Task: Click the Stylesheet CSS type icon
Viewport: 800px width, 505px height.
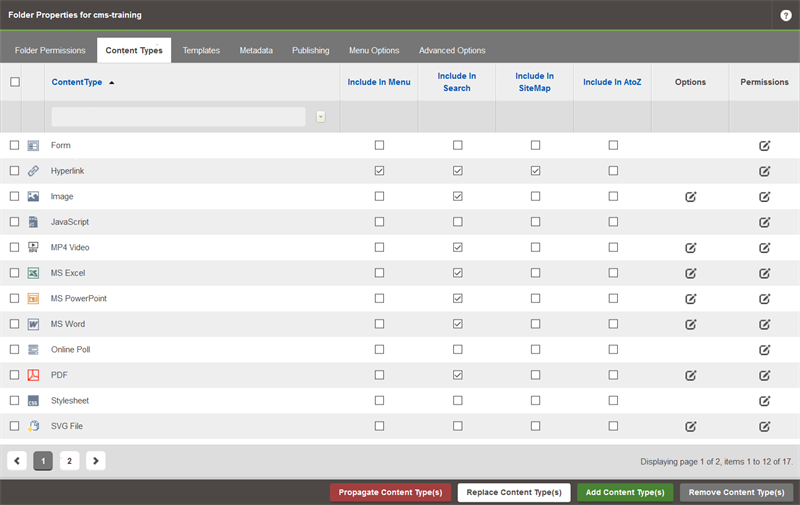Action: [33, 400]
